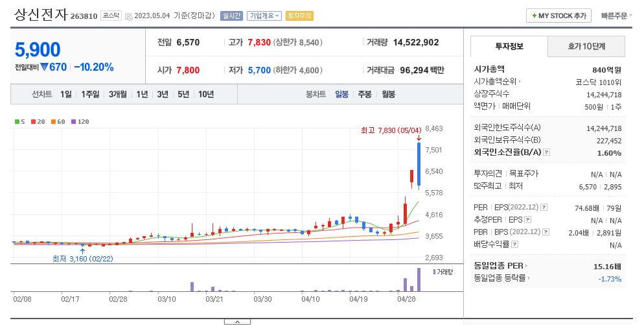
Task: Add stock via MY STOCK 추가 button
Action: pos(558,16)
